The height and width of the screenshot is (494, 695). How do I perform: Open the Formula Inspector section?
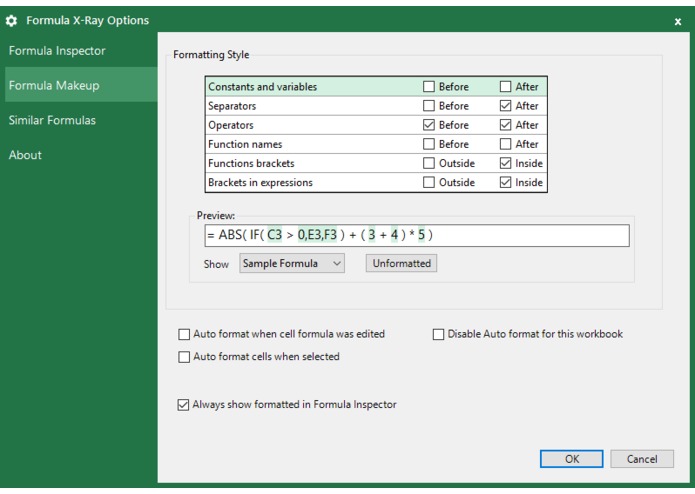(57, 51)
